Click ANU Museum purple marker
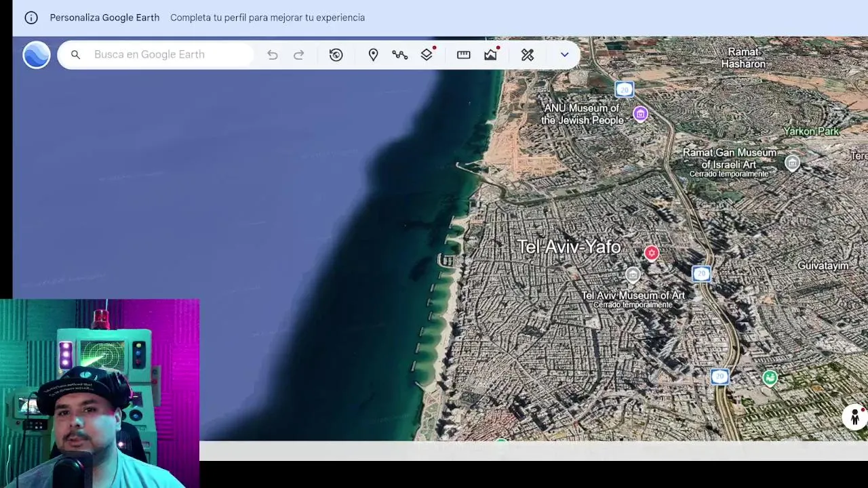 pos(640,114)
